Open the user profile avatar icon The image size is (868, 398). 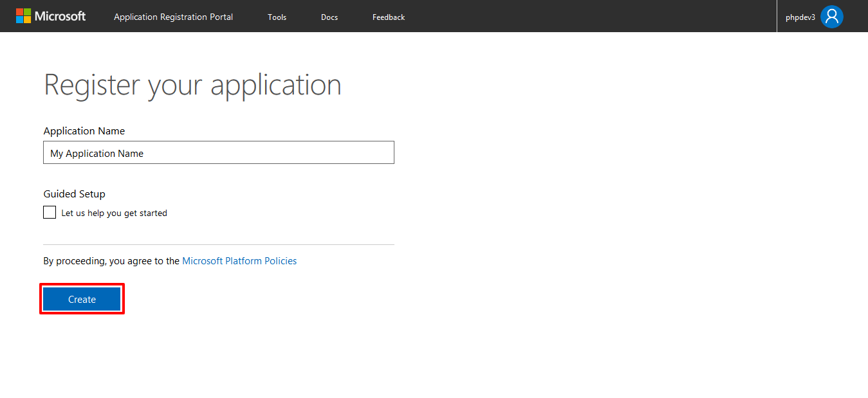[831, 17]
